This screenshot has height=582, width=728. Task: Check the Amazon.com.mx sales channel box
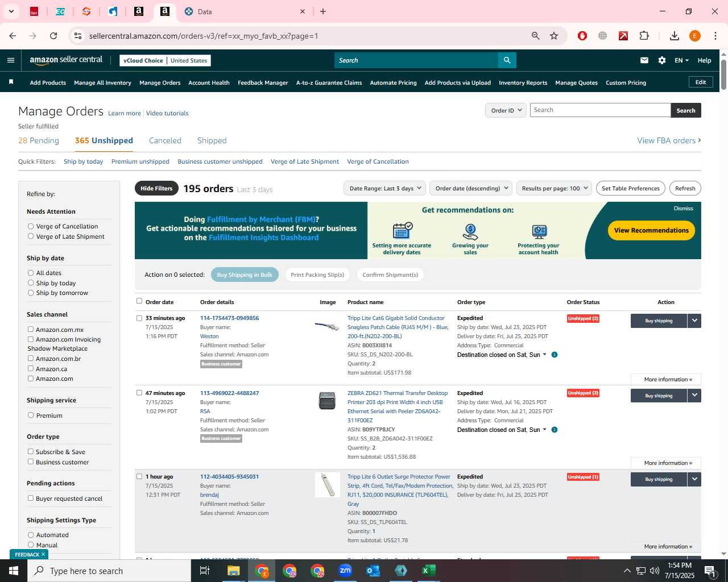(x=31, y=329)
